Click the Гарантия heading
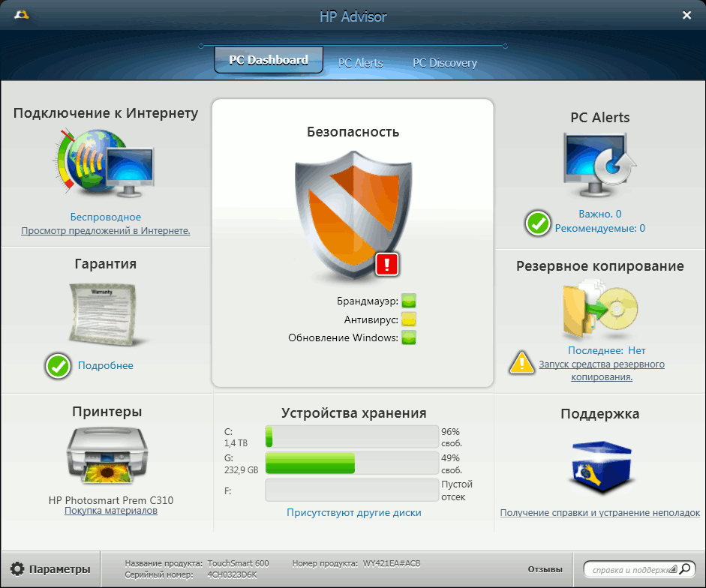 pyautogui.click(x=105, y=264)
